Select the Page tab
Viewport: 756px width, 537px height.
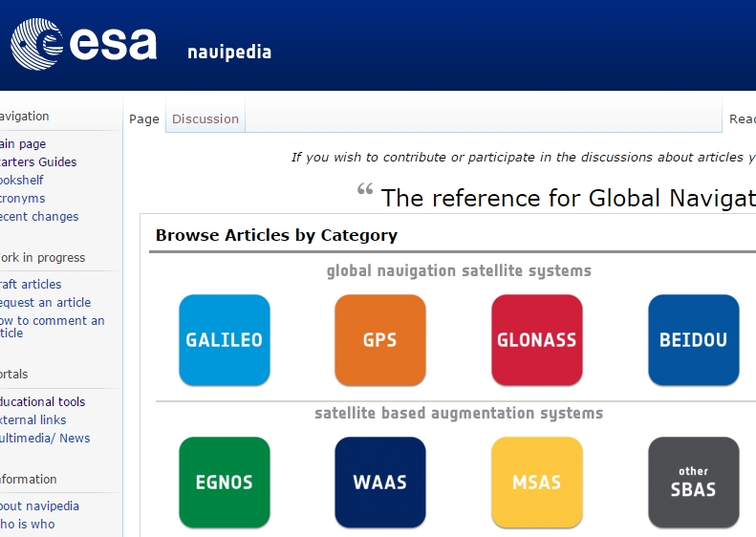click(x=144, y=118)
